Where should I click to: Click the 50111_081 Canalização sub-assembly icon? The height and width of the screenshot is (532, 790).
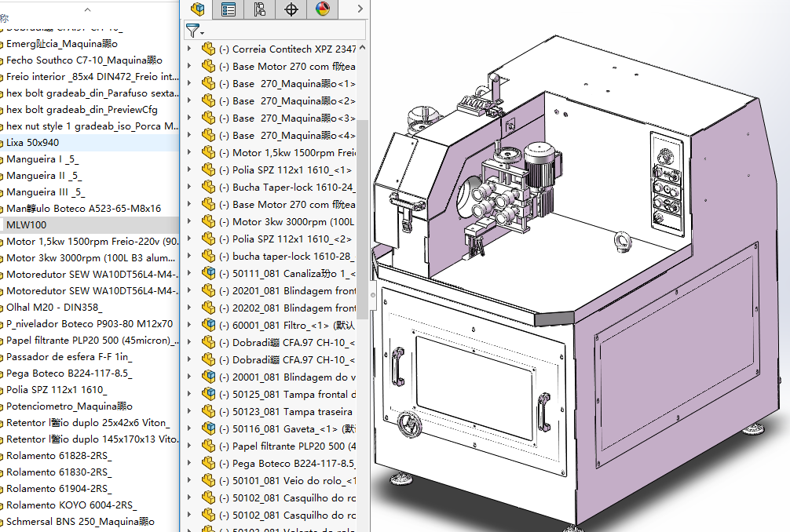(209, 273)
